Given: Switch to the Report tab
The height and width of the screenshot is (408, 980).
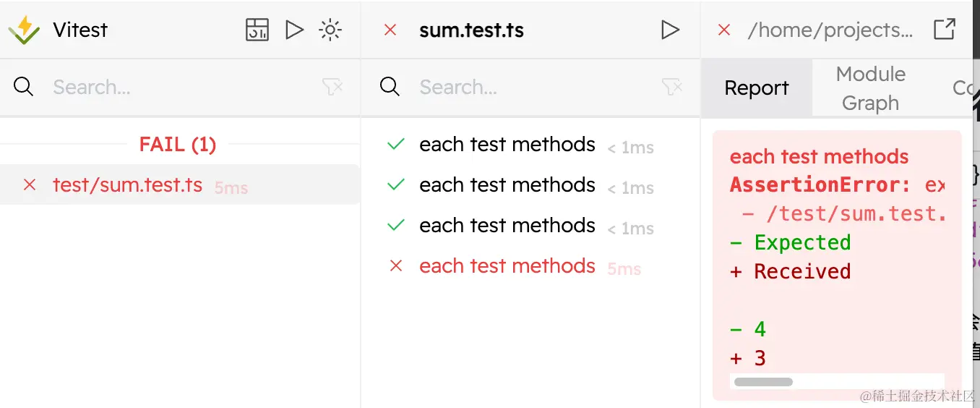Looking at the screenshot, I should pyautogui.click(x=756, y=88).
